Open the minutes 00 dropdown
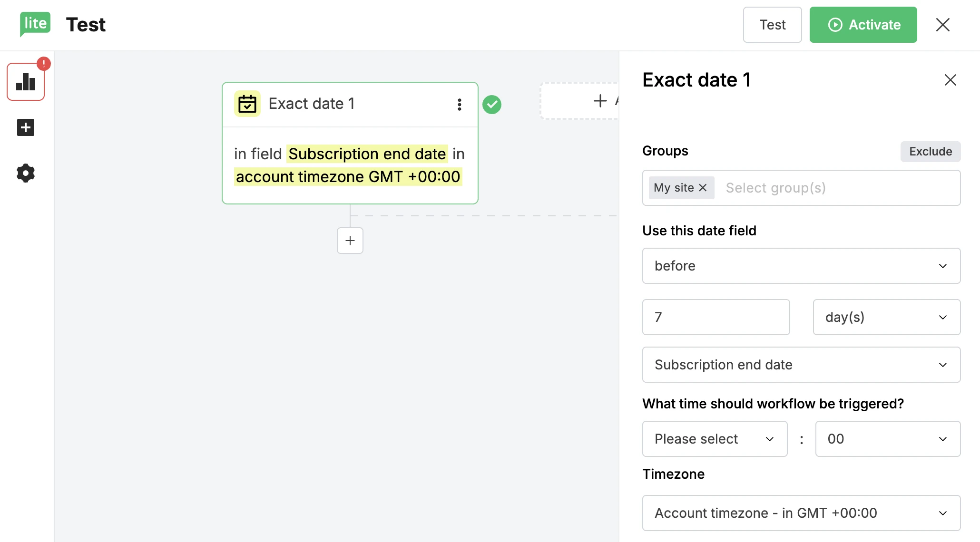Image resolution: width=980 pixels, height=542 pixels. [888, 439]
